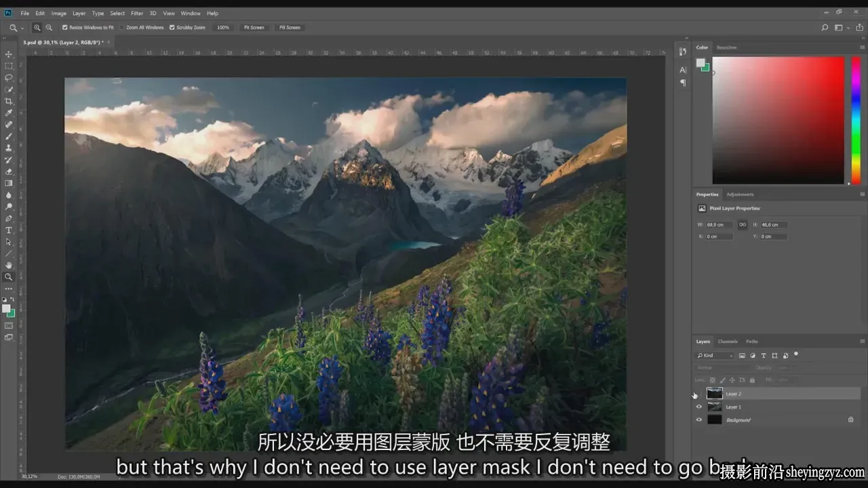
Task: Select the Dodge tool
Action: pos(9,207)
